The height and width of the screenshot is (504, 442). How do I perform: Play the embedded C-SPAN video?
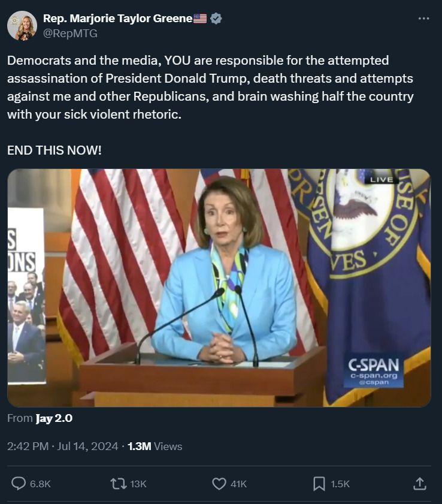click(219, 288)
